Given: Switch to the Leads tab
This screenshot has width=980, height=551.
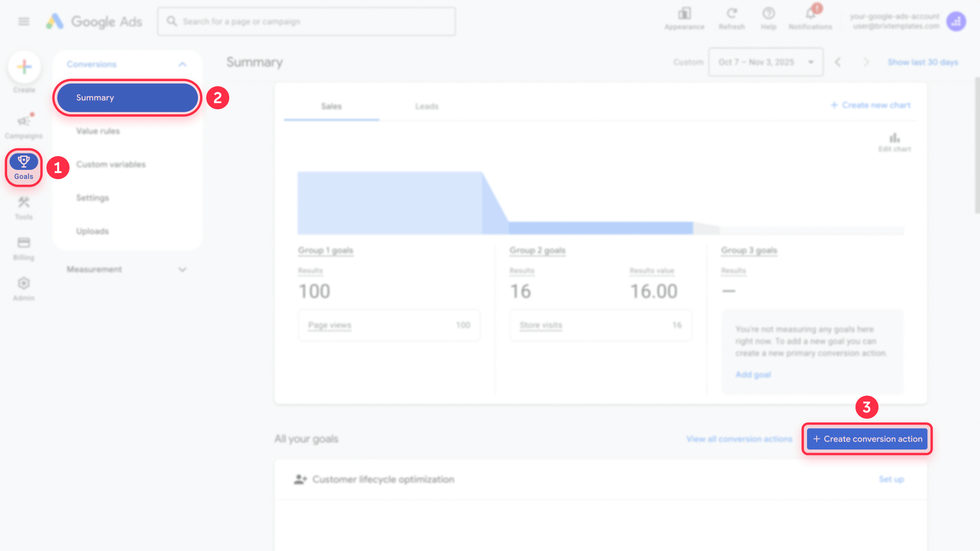Looking at the screenshot, I should tap(427, 106).
